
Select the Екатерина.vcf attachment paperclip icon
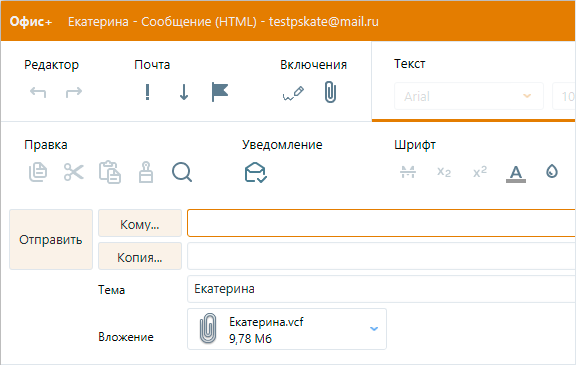pyautogui.click(x=208, y=328)
